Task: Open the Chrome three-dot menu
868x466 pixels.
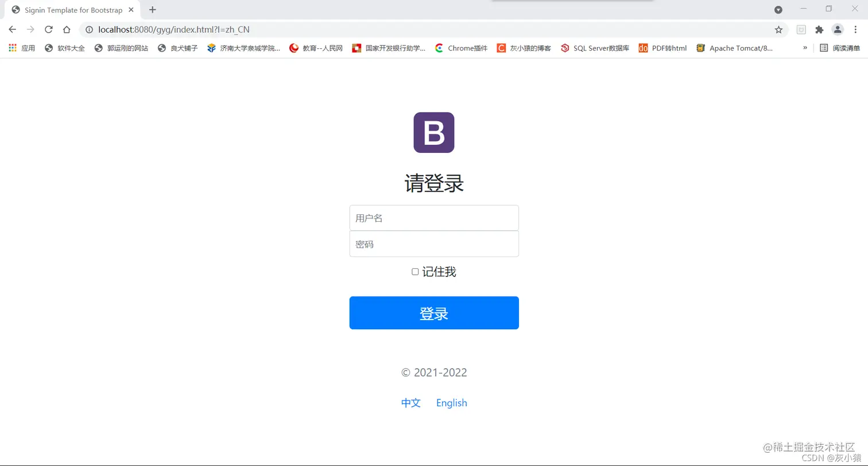Action: click(855, 29)
